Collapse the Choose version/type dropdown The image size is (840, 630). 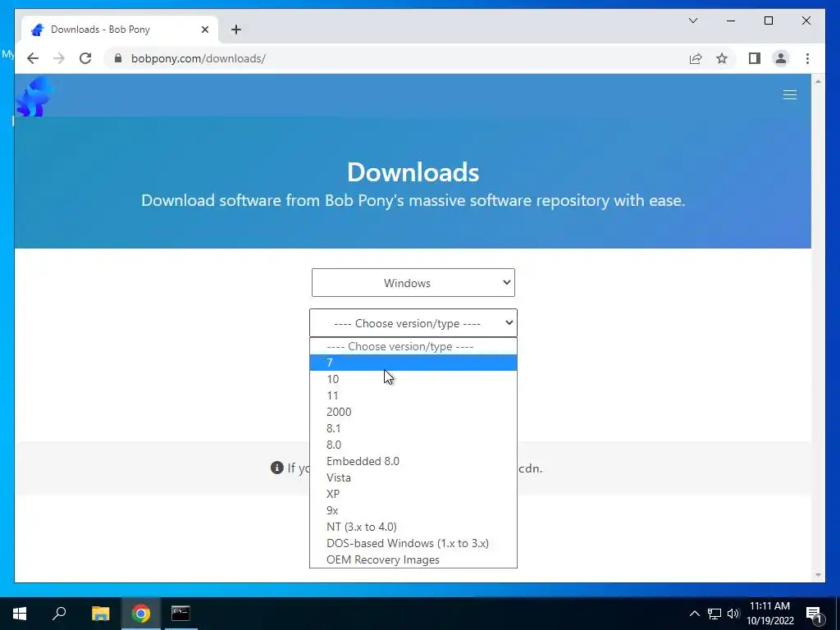[x=413, y=323]
